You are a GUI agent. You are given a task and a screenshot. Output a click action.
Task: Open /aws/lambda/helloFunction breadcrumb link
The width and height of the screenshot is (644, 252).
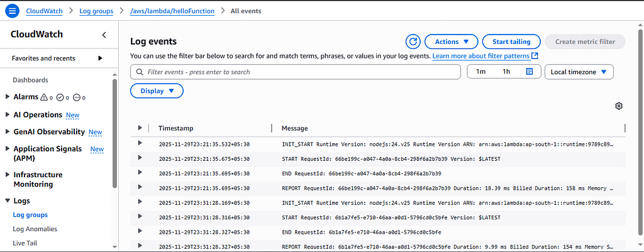172,11
